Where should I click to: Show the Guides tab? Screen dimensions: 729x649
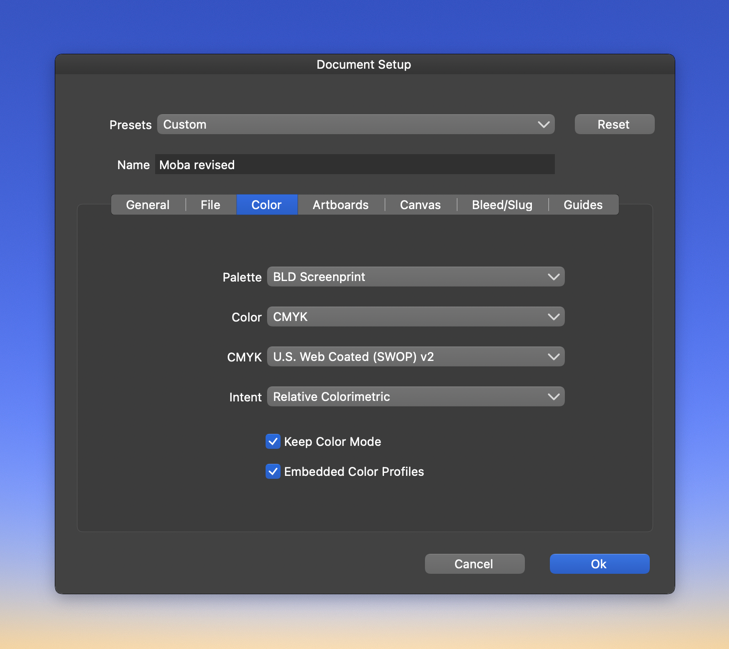tap(583, 205)
